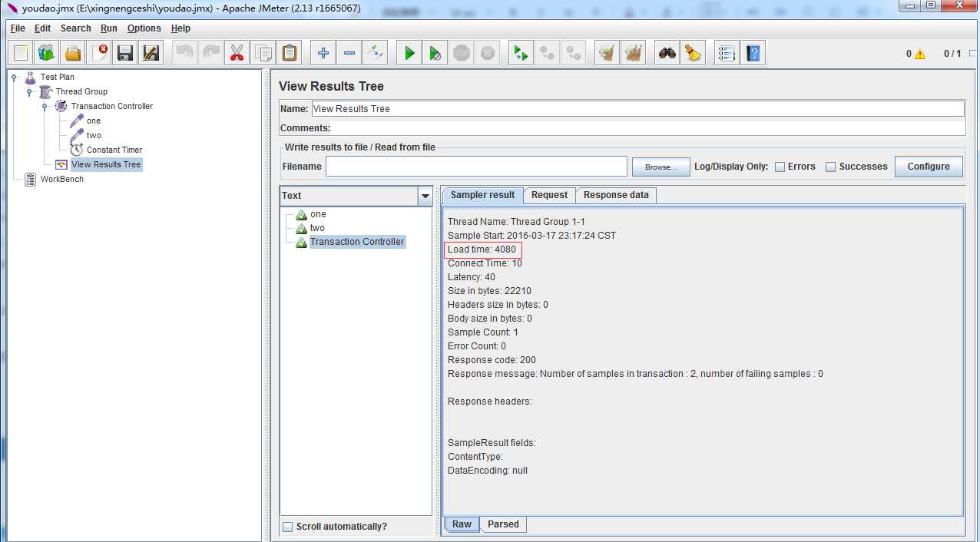Select the Parsed view tab
This screenshot has height=542, width=980.
point(503,524)
